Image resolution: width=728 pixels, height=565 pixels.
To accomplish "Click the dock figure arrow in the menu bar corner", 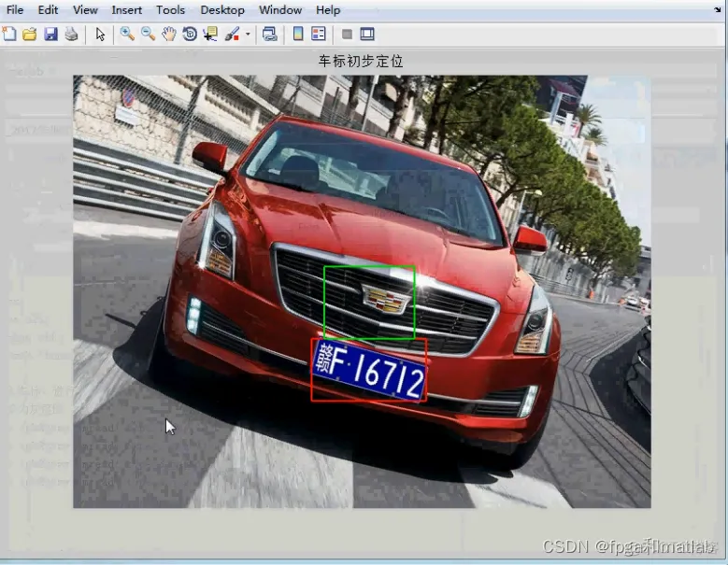I will (718, 9).
